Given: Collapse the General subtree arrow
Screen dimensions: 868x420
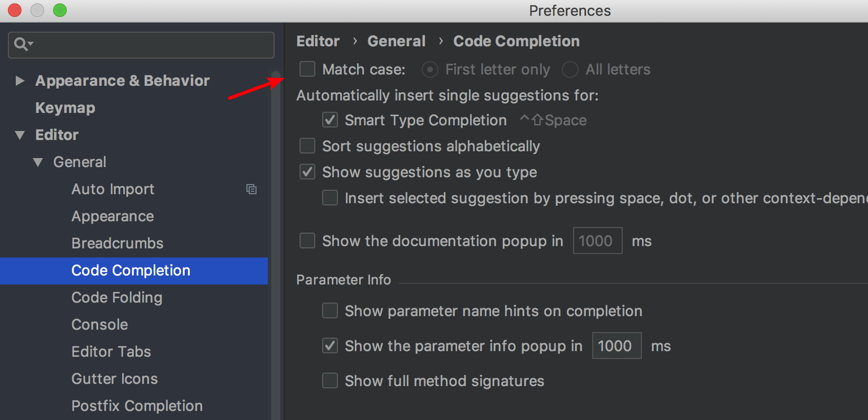Looking at the screenshot, I should coord(38,162).
